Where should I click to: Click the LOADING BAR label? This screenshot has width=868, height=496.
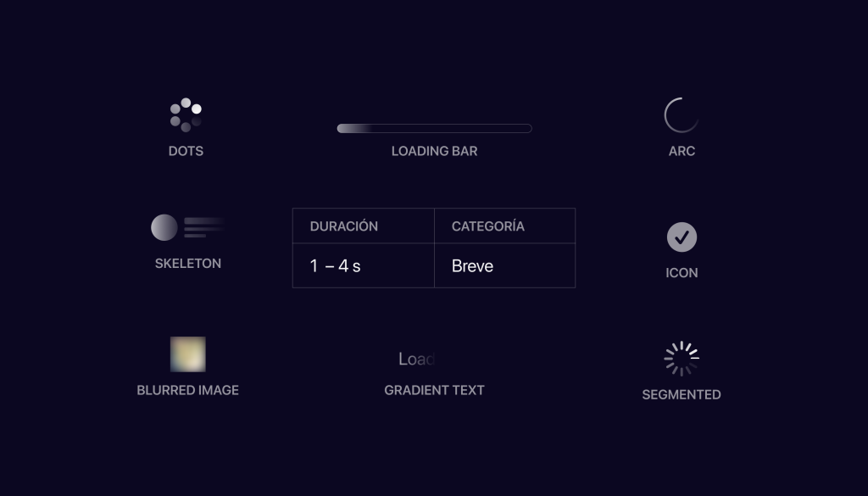coord(434,151)
